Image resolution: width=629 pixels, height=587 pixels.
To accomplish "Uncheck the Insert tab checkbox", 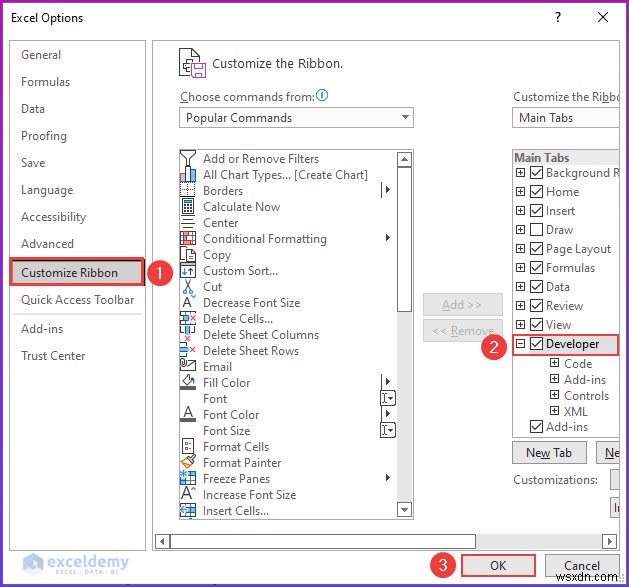I will [536, 210].
